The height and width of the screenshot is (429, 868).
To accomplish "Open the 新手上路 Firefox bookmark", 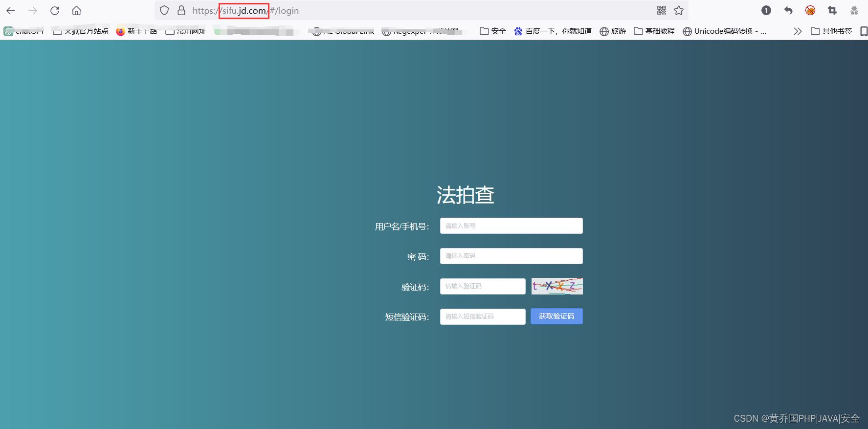I will tap(136, 31).
